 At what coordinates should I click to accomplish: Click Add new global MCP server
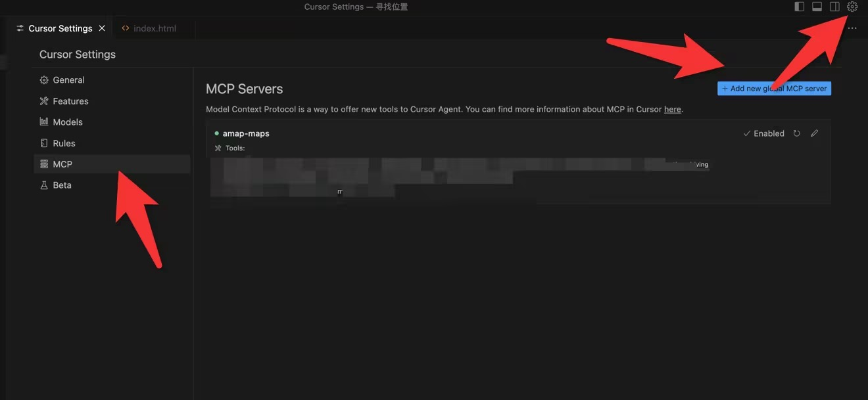[774, 89]
